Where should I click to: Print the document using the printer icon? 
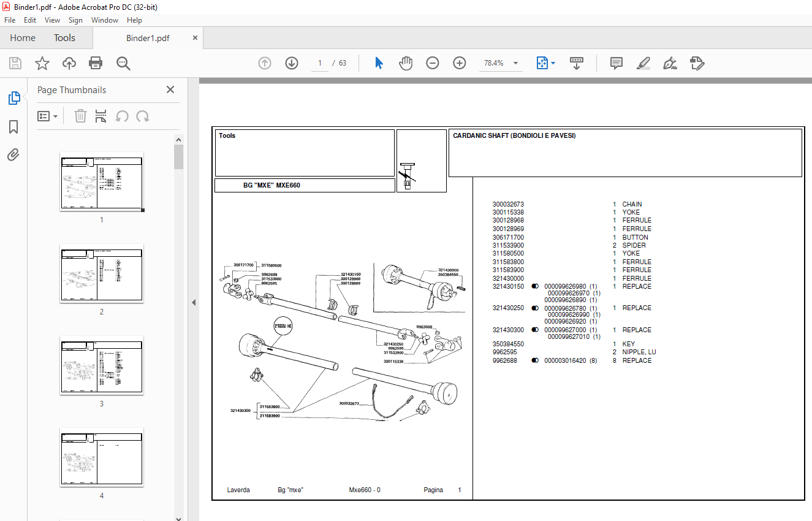[96, 63]
